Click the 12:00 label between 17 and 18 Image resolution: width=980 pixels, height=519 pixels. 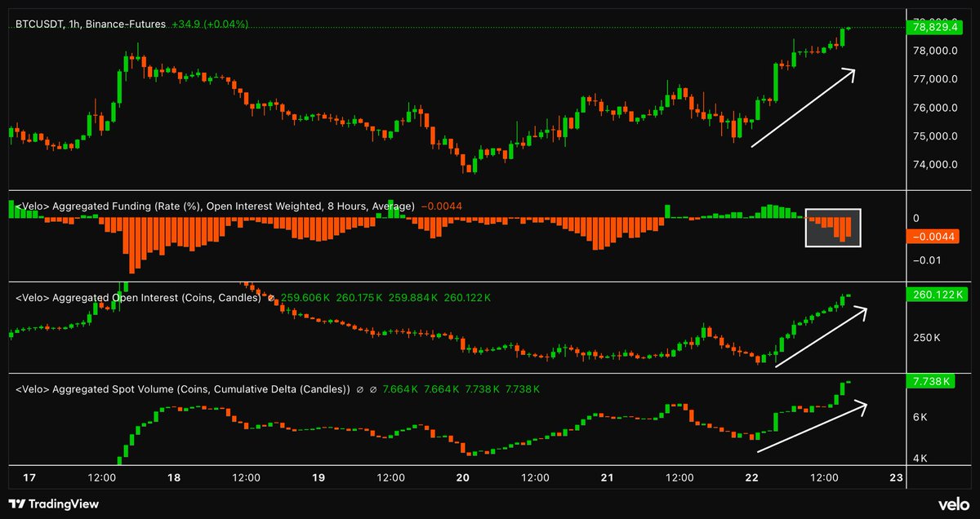pos(100,478)
